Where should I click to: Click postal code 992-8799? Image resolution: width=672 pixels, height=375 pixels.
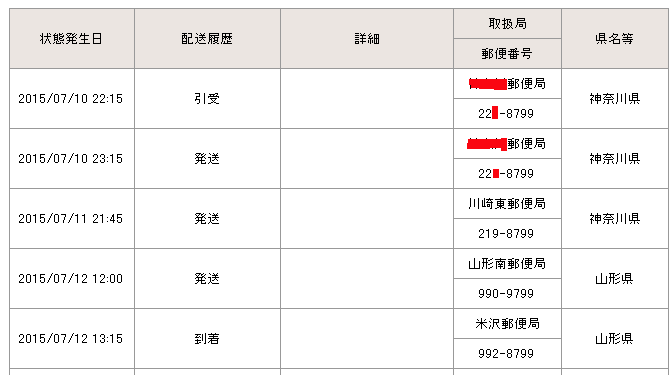507,354
